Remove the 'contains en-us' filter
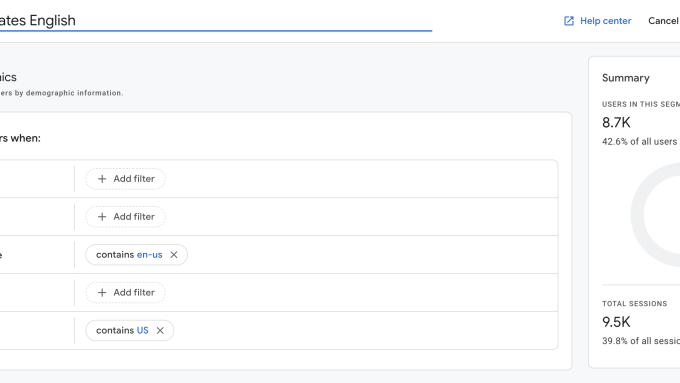This screenshot has width=680, height=383. tap(174, 255)
